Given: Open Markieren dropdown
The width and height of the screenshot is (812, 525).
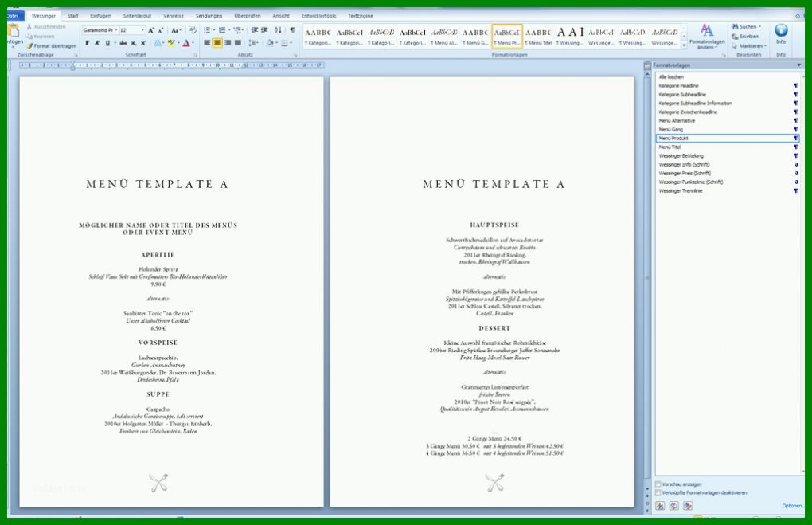Looking at the screenshot, I should point(765,46).
